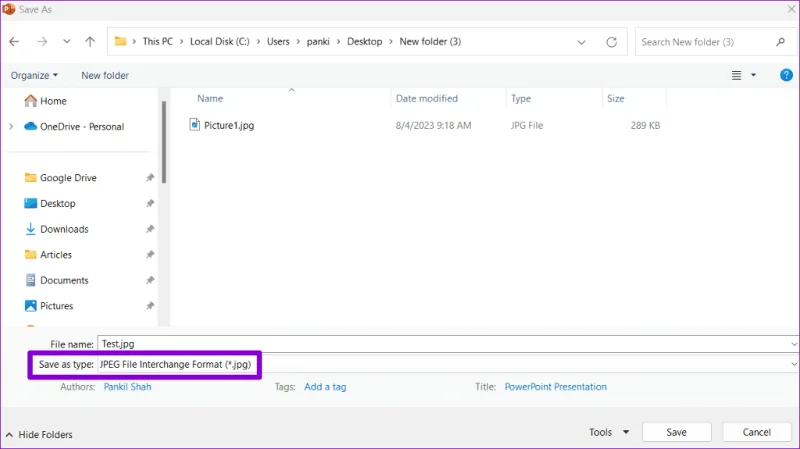Open Documents in navigation pane

[57, 280]
